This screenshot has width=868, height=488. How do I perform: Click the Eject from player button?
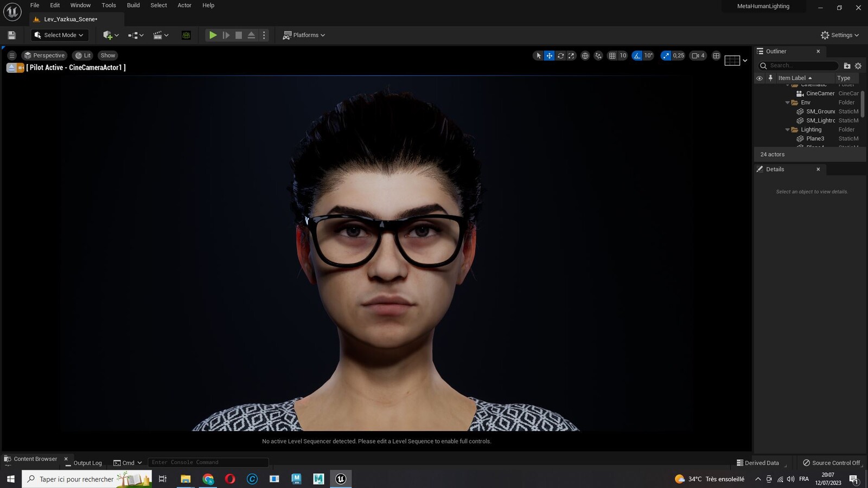pyautogui.click(x=251, y=35)
